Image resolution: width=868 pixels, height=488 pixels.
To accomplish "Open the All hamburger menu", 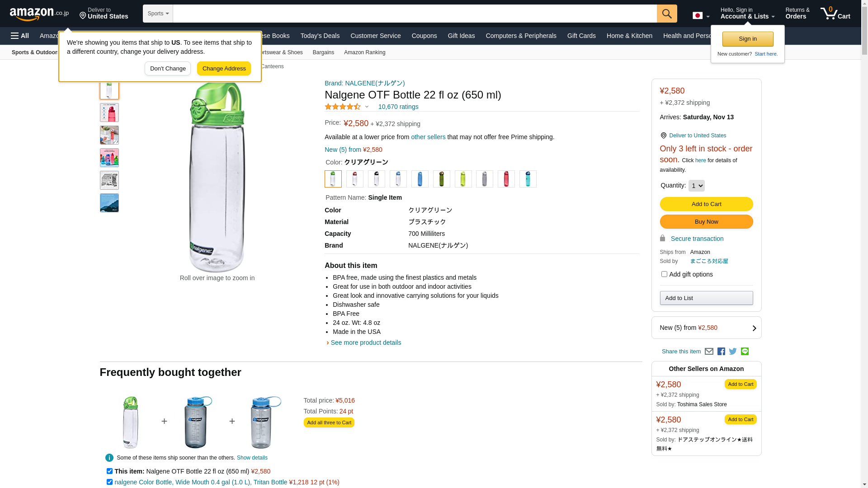I will (x=20, y=36).
